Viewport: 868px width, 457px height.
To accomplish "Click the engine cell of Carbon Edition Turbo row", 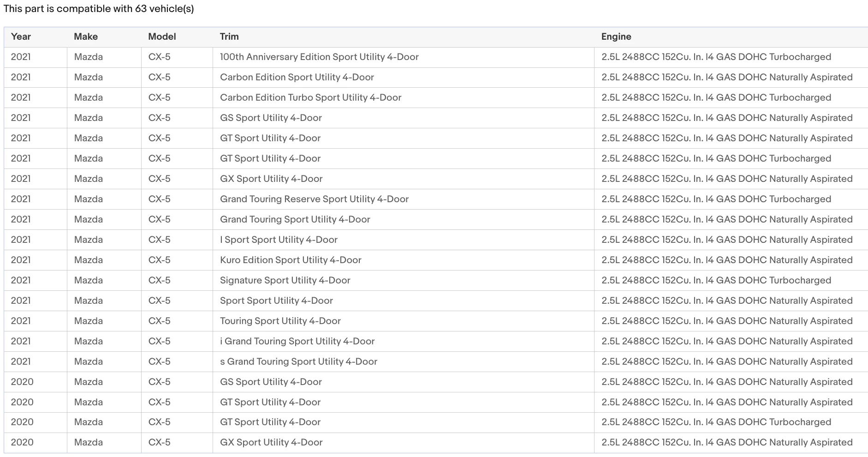I will (731, 97).
